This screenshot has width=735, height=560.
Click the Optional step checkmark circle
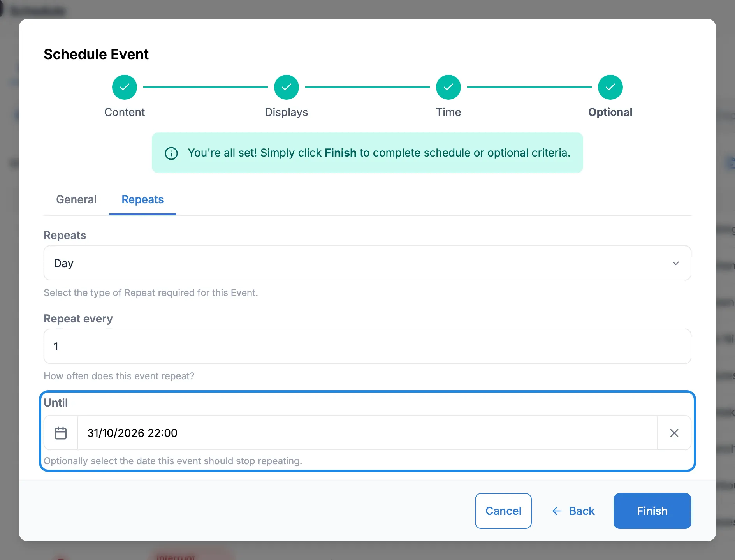pos(610,87)
